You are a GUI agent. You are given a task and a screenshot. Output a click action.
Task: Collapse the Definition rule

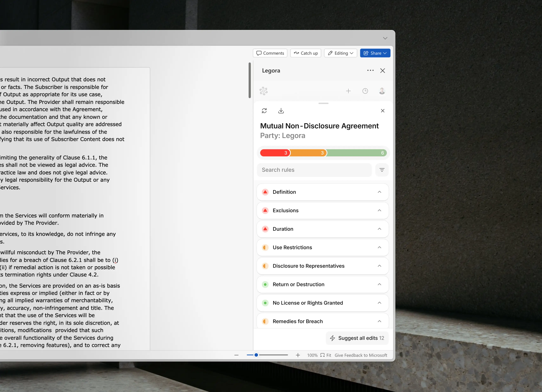click(380, 192)
